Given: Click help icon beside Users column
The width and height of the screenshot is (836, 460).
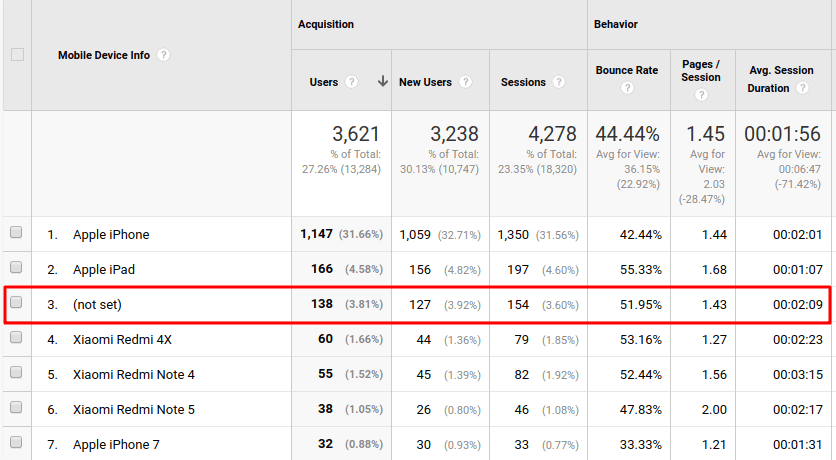Looking at the screenshot, I should pyautogui.click(x=352, y=82).
